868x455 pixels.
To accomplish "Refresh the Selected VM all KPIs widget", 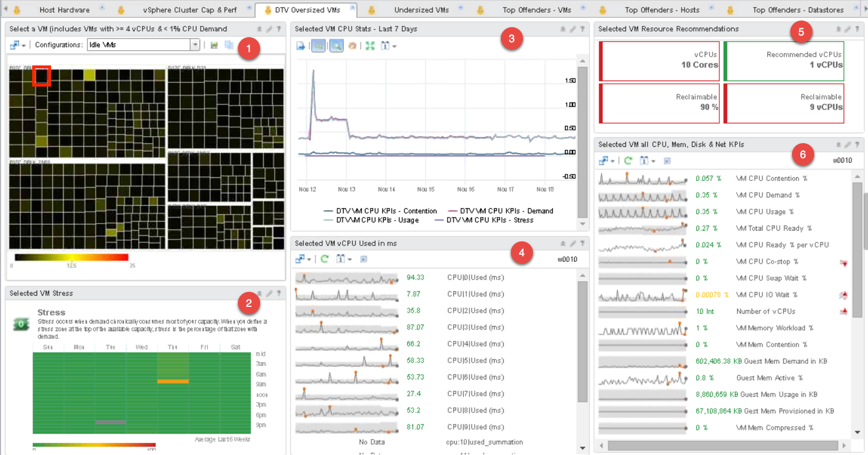I will (628, 160).
